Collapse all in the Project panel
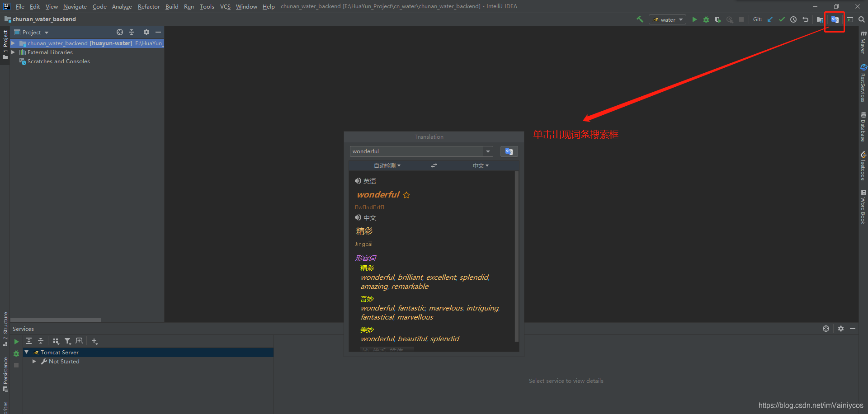Image resolution: width=868 pixels, height=414 pixels. coord(132,32)
